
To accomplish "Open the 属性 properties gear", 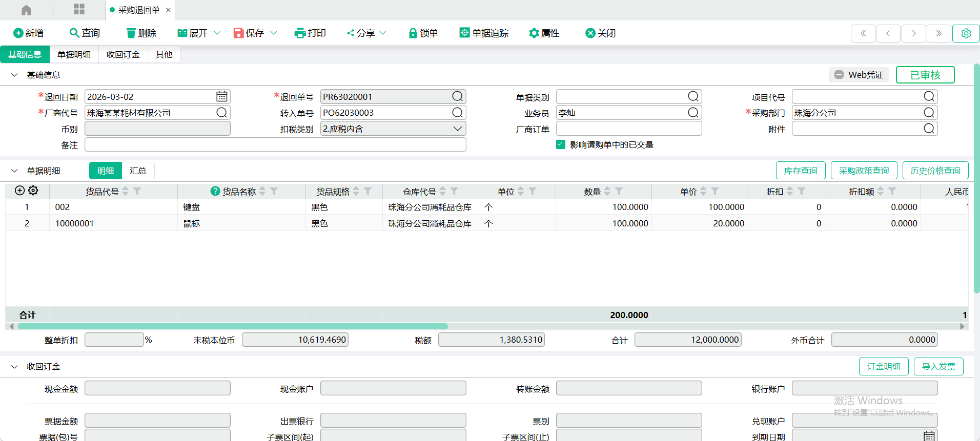I will coord(534,33).
